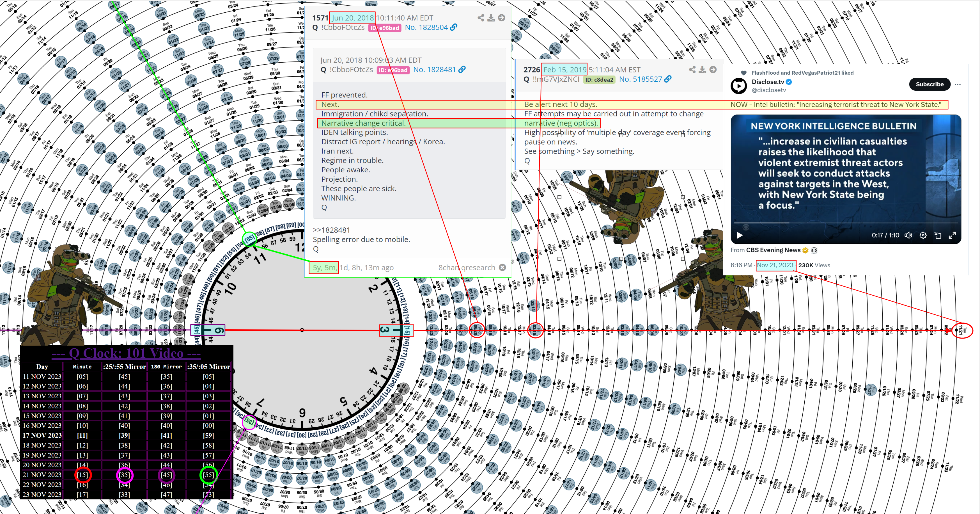Click the share icon on post 1571

[481, 18]
